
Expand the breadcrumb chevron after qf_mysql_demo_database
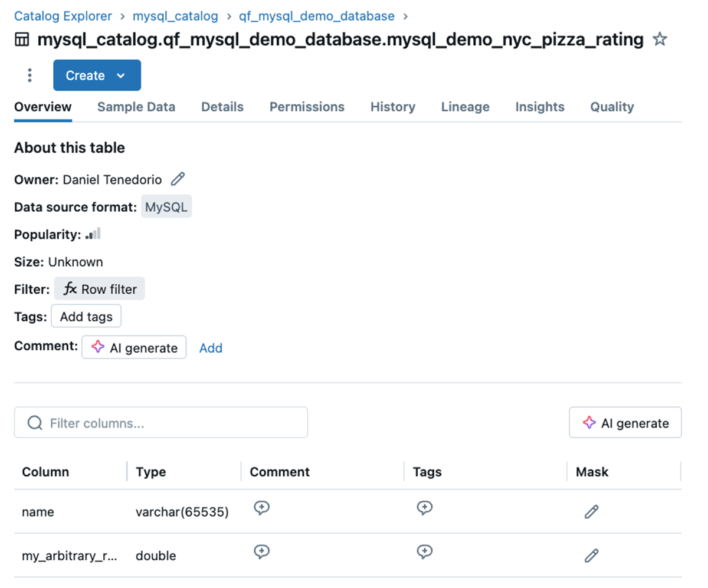[405, 17]
